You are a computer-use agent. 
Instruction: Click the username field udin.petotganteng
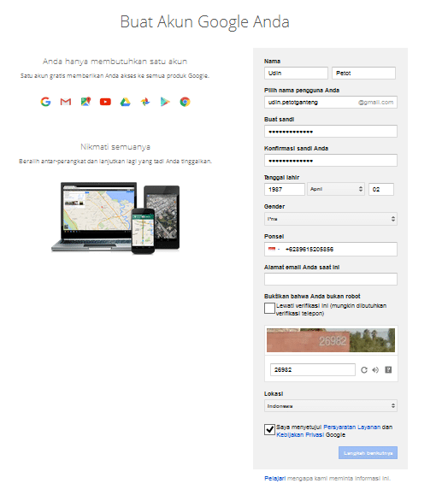(x=331, y=103)
